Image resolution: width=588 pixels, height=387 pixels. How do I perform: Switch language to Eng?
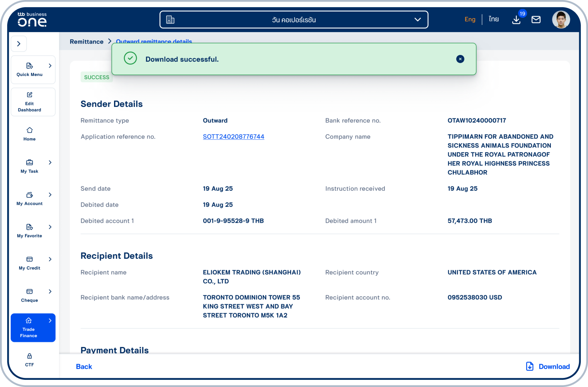tap(470, 19)
